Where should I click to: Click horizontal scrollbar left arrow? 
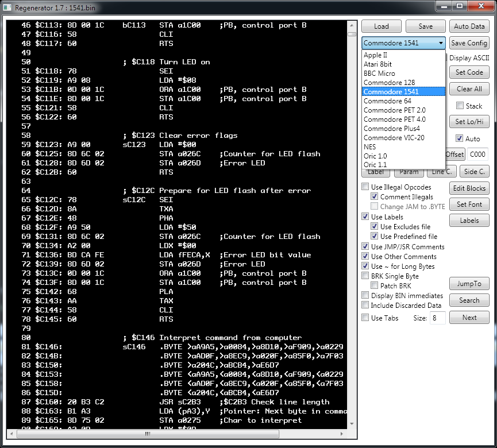[x=11, y=434]
